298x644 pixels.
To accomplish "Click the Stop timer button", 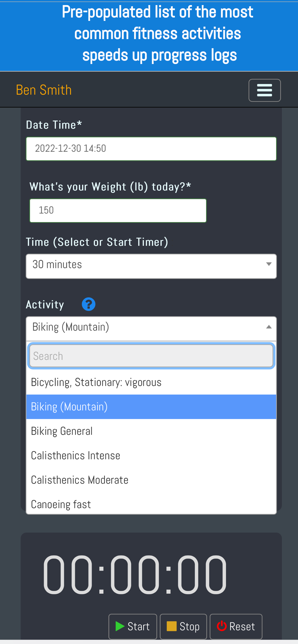I will click(183, 626).
